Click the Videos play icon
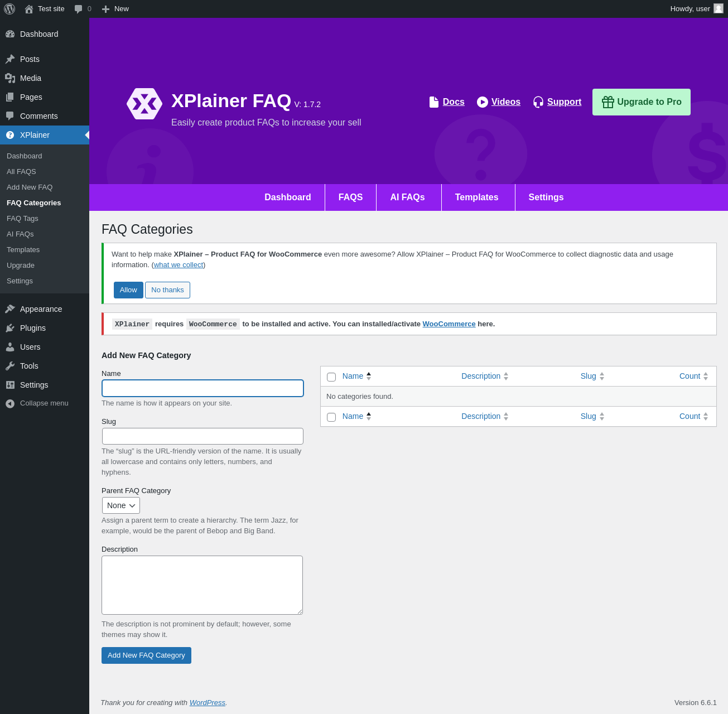The image size is (728, 714). pyautogui.click(x=483, y=102)
